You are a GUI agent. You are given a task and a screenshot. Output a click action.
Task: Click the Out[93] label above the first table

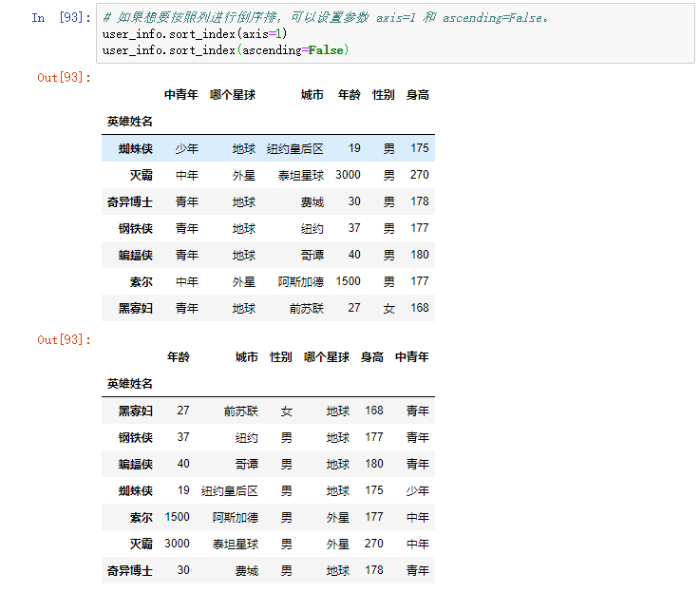(64, 78)
